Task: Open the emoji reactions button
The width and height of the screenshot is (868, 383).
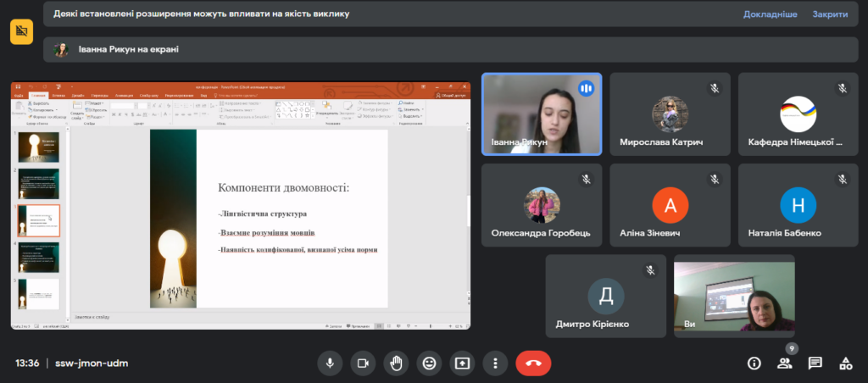Action: 430,363
